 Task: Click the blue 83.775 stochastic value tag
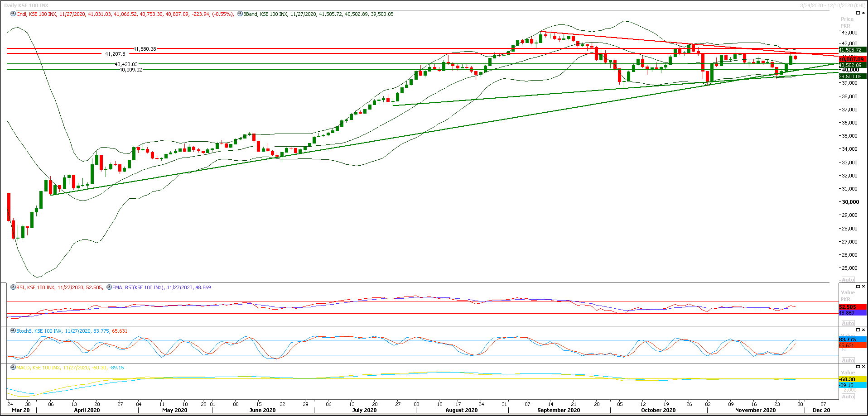853,339
